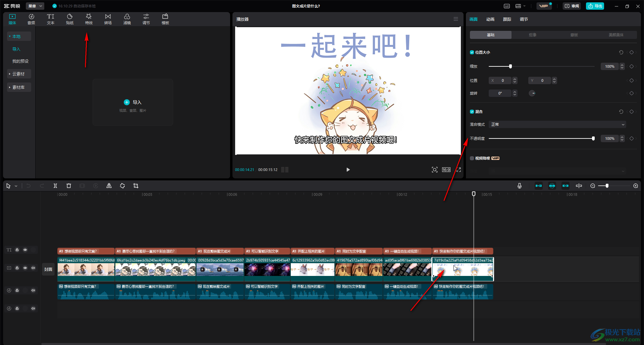Click the 导出 export button
Screen dimensions: 644x345
click(x=595, y=6)
